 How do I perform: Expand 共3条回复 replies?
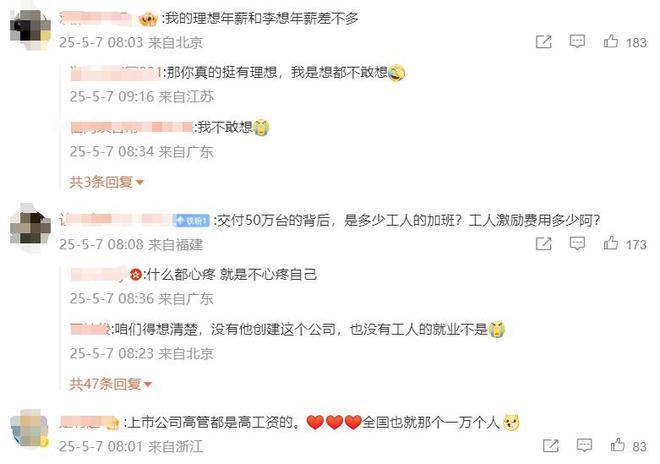(106, 182)
